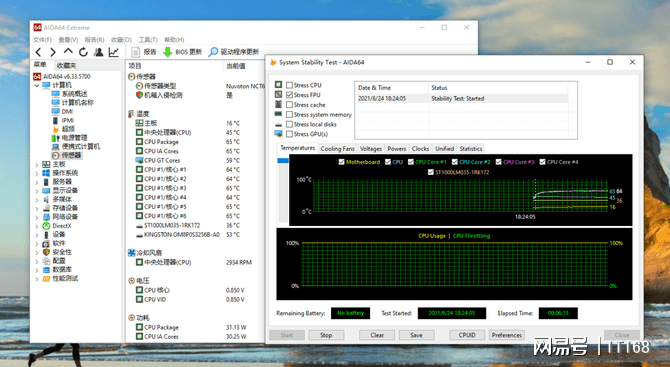Toggle the Stress system memory checkbox
Image resolution: width=670 pixels, height=367 pixels.
pos(290,115)
